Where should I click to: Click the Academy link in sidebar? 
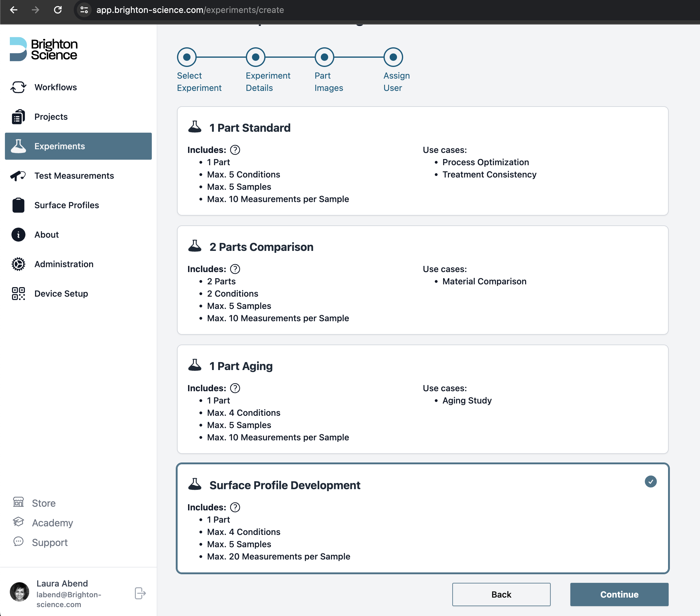click(53, 523)
